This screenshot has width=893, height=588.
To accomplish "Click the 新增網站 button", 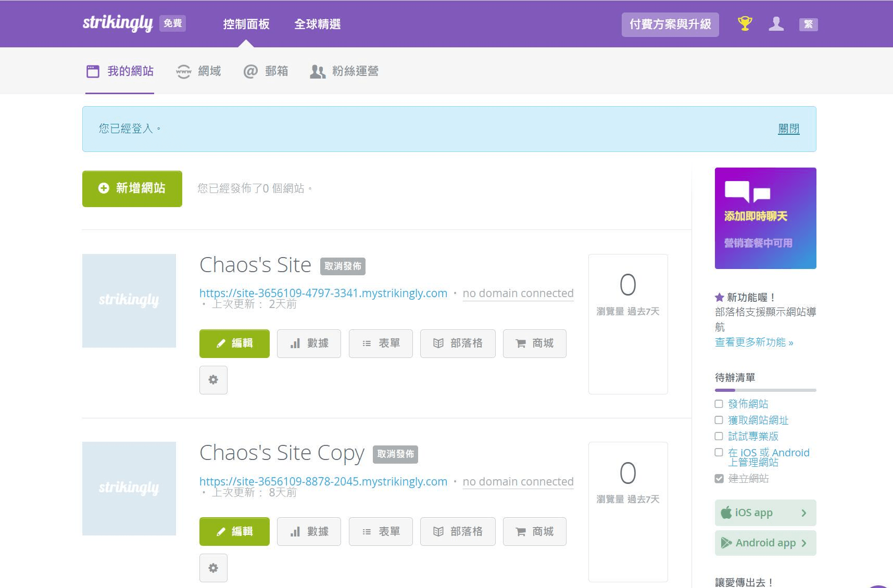I will pos(132,188).
